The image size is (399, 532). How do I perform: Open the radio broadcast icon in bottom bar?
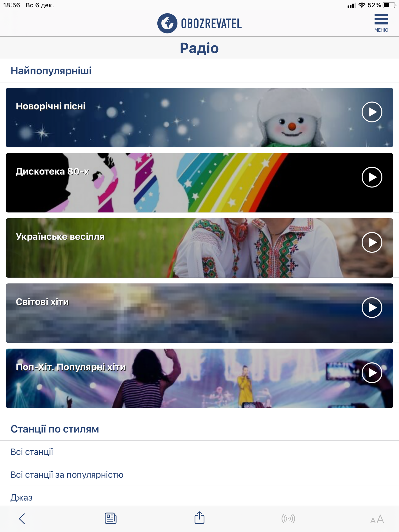[x=288, y=519]
